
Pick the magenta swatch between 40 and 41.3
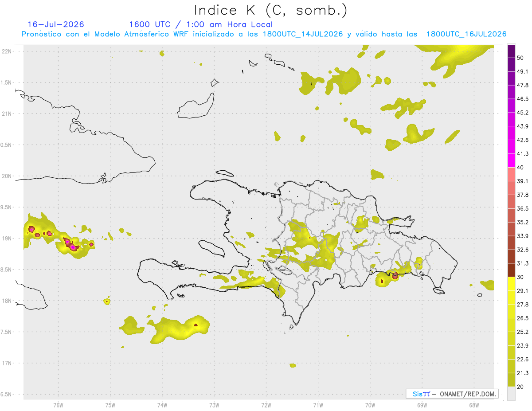coord(512,160)
